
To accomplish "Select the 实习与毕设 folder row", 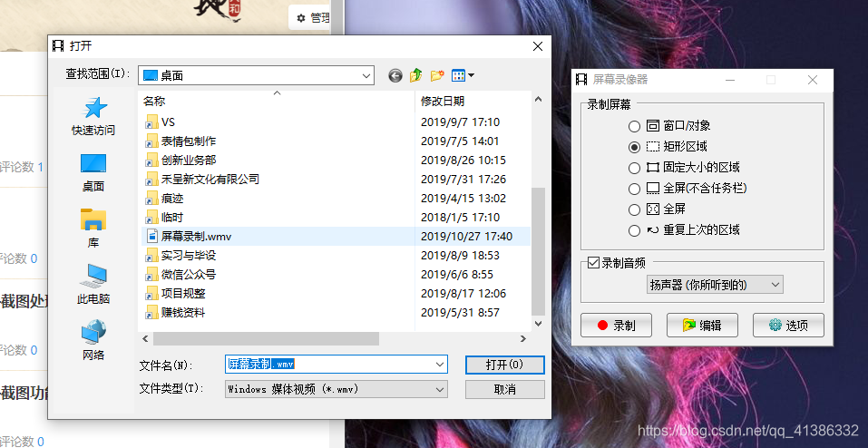I will pos(334,256).
